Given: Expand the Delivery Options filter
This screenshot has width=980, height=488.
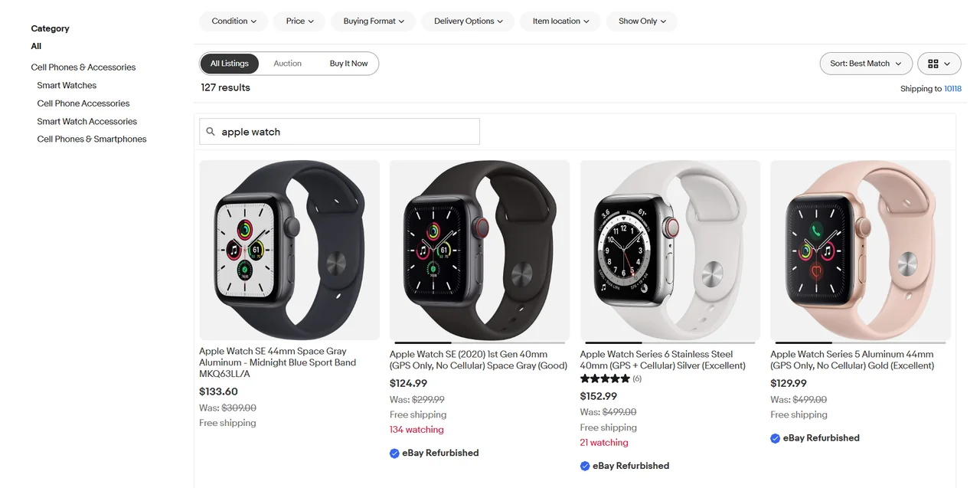Looking at the screenshot, I should 467,21.
